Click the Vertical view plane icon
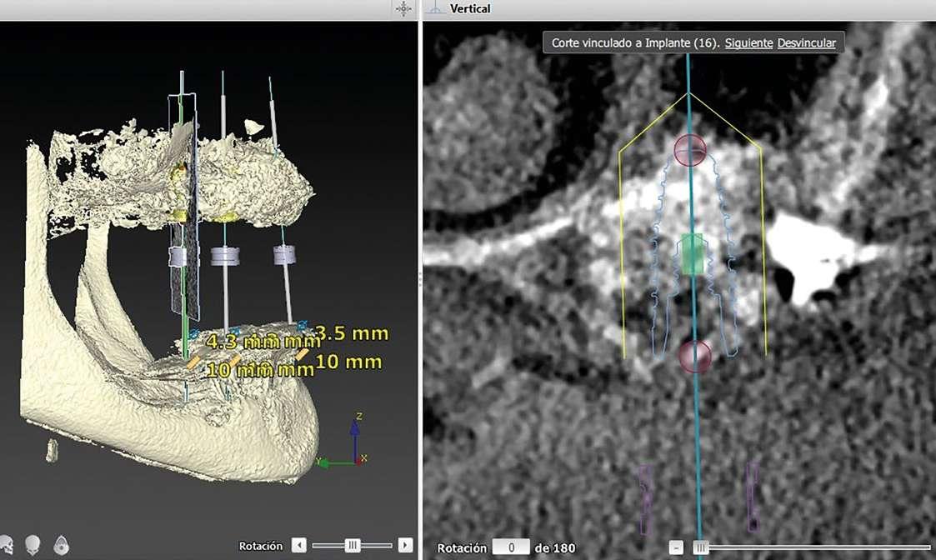The image size is (936, 560). [x=437, y=8]
